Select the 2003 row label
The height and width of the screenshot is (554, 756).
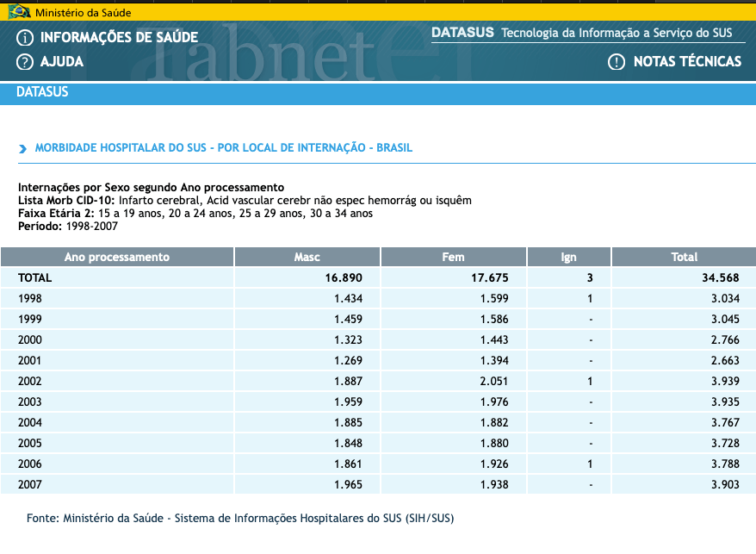30,402
